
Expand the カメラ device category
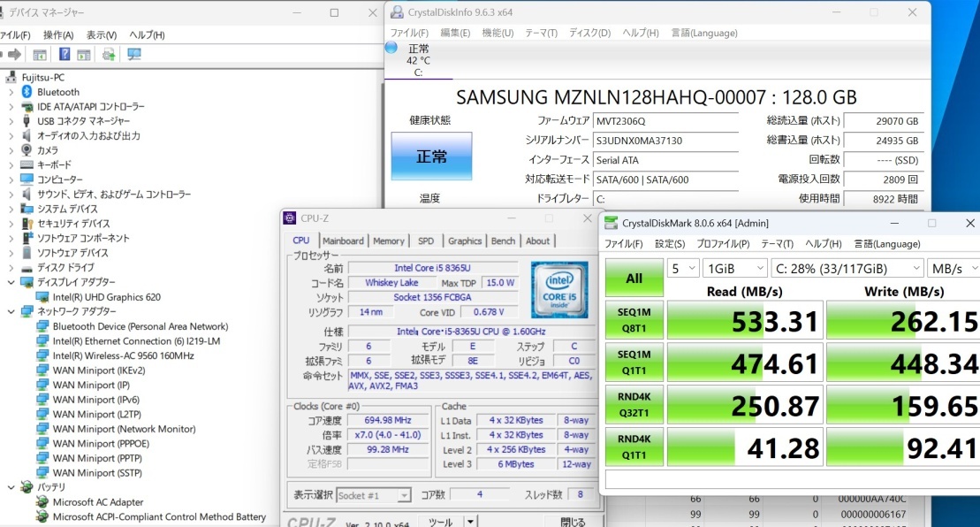click(x=11, y=150)
